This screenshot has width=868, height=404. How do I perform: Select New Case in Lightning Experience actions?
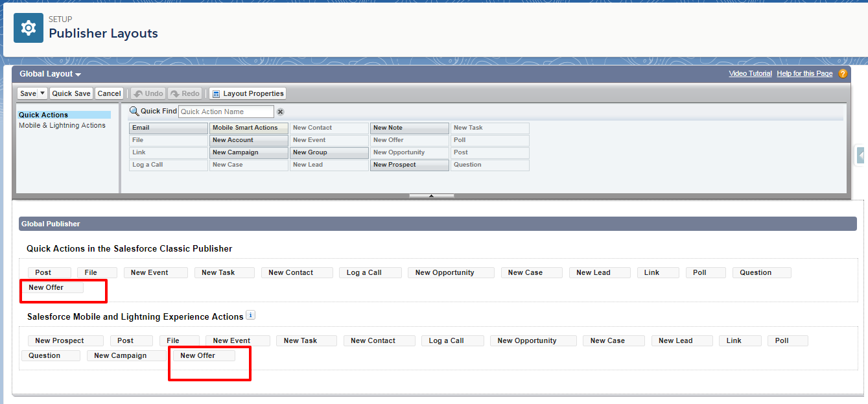(614, 340)
